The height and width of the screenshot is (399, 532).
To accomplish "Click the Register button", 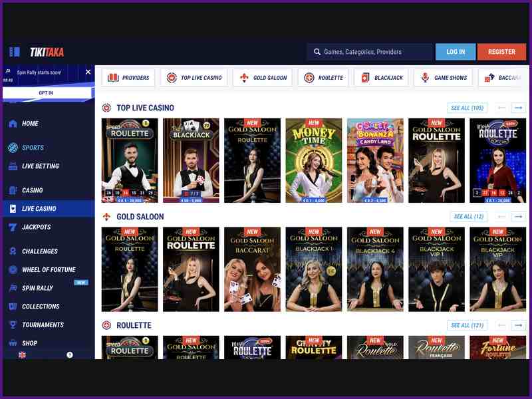I will (501, 52).
